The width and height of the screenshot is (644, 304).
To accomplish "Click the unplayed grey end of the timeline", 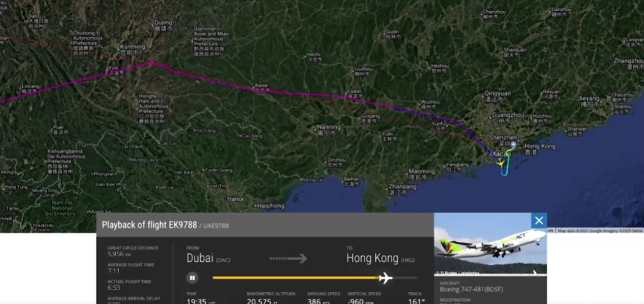I will [x=405, y=278].
